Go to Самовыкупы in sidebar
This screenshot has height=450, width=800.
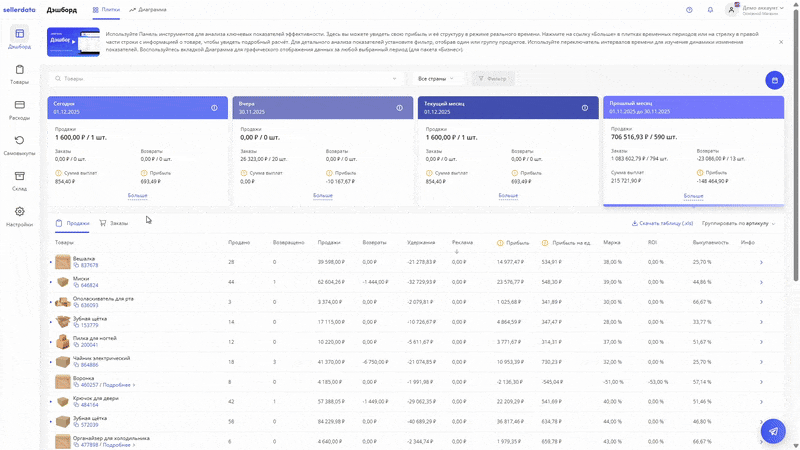point(19,146)
